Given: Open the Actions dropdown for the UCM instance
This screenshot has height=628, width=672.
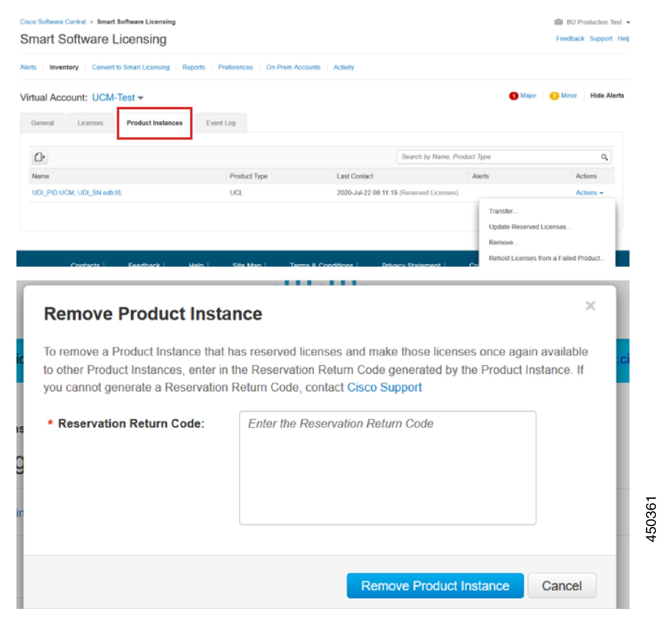Looking at the screenshot, I should pyautogui.click(x=589, y=193).
